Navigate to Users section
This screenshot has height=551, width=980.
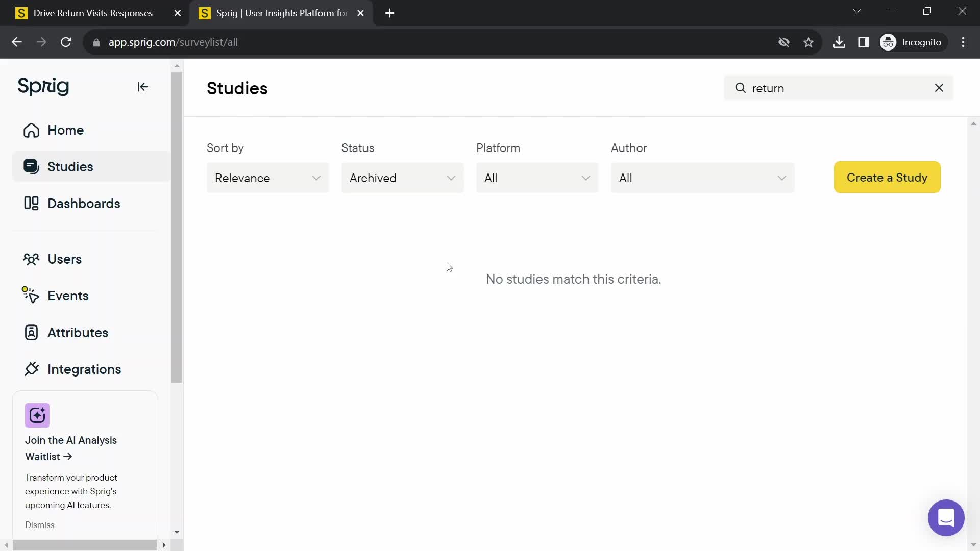[65, 259]
